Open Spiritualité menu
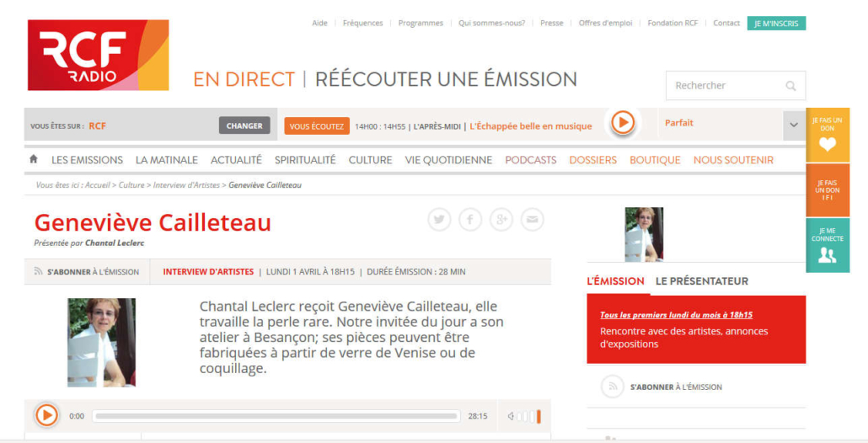This screenshot has width=868, height=443. point(305,160)
